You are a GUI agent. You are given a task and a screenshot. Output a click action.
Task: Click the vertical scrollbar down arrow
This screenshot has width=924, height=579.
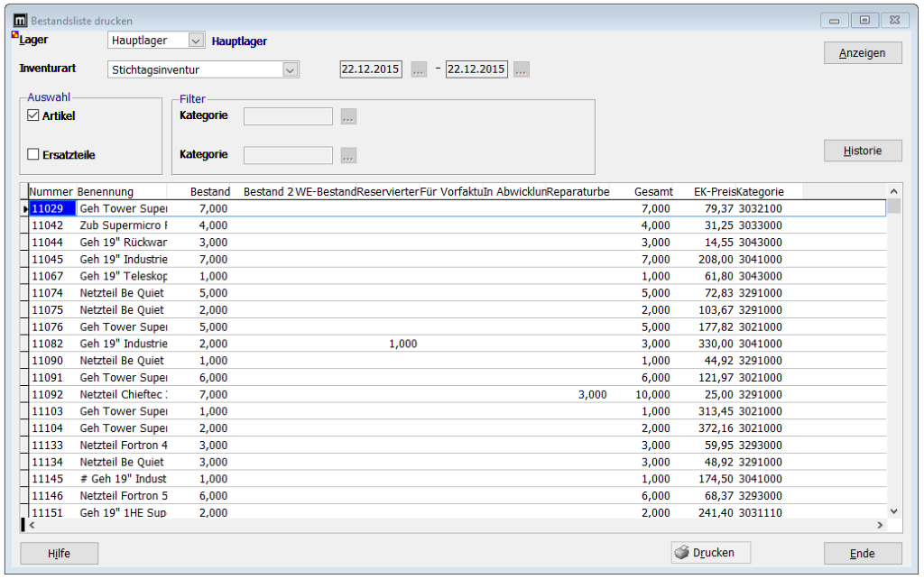click(x=894, y=511)
